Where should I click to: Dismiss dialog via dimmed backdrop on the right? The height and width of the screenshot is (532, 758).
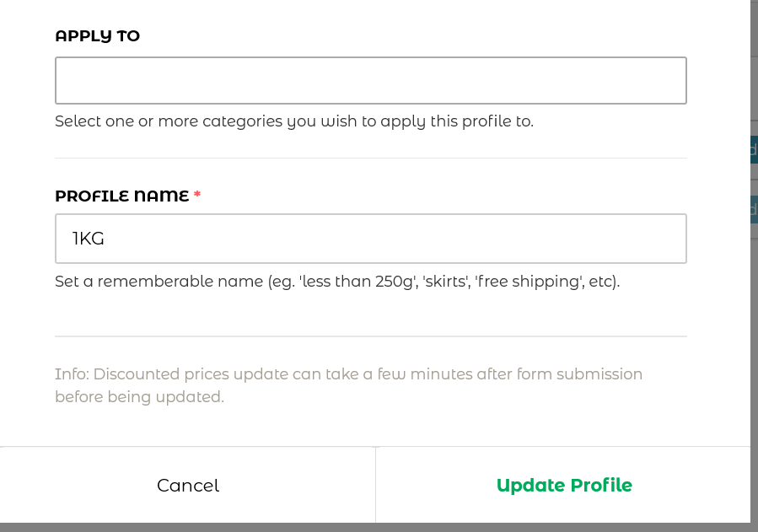tap(754, 337)
